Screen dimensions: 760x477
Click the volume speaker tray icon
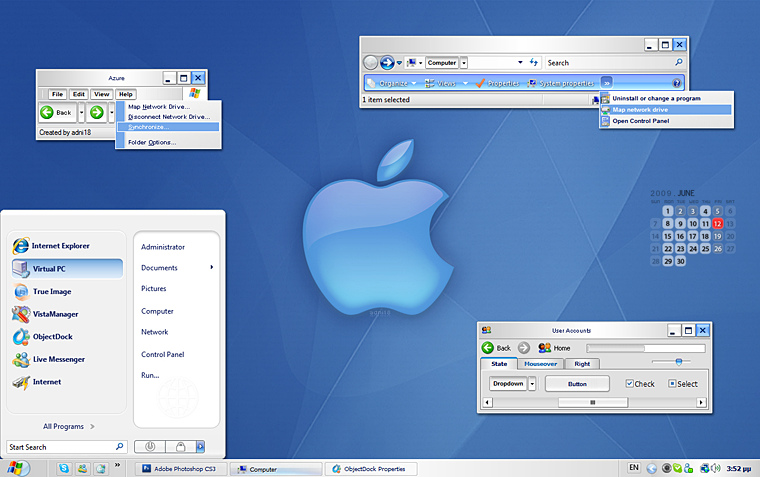[716, 468]
